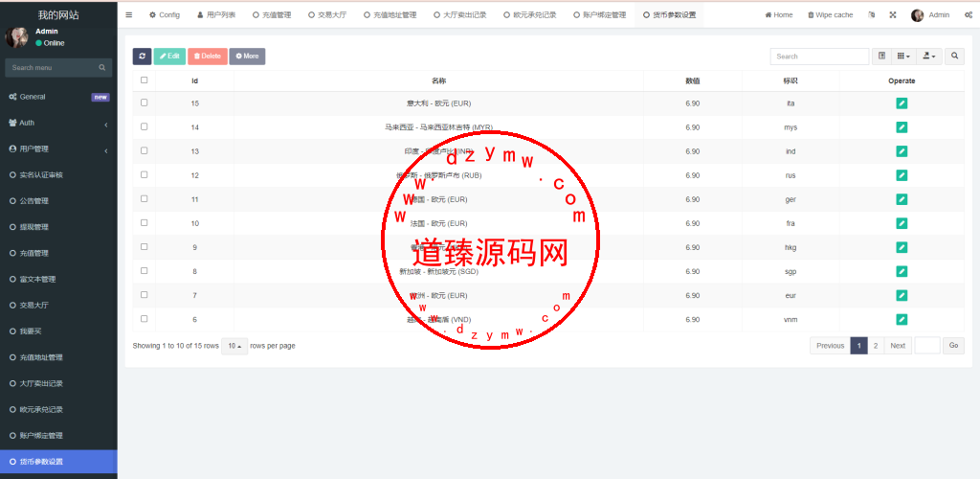980x479 pixels.
Task: Switch to the Config tab
Action: pos(165,15)
